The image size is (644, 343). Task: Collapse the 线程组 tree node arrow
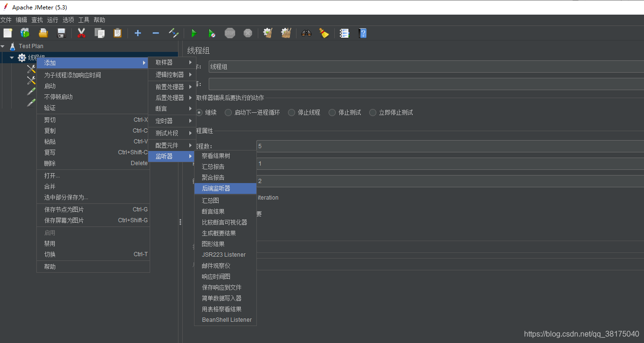coord(12,58)
